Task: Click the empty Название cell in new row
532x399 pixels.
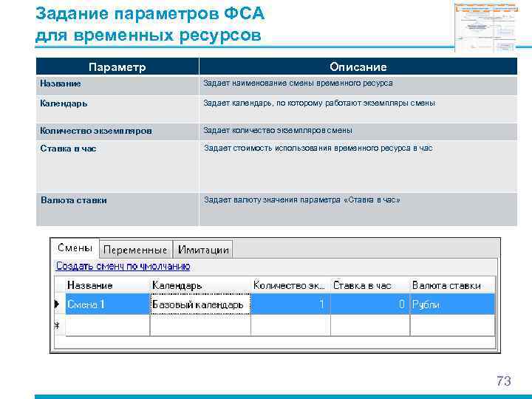Action: pyautogui.click(x=108, y=325)
